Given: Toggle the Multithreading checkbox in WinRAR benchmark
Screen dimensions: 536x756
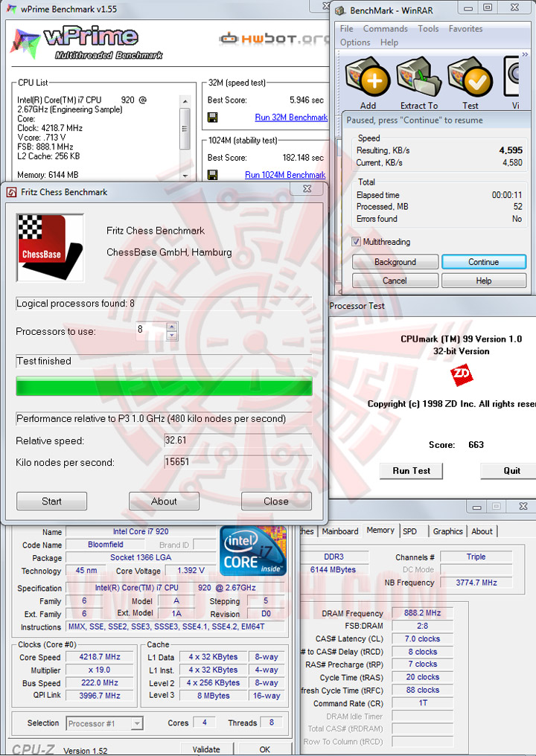Looking at the screenshot, I should coord(356,242).
